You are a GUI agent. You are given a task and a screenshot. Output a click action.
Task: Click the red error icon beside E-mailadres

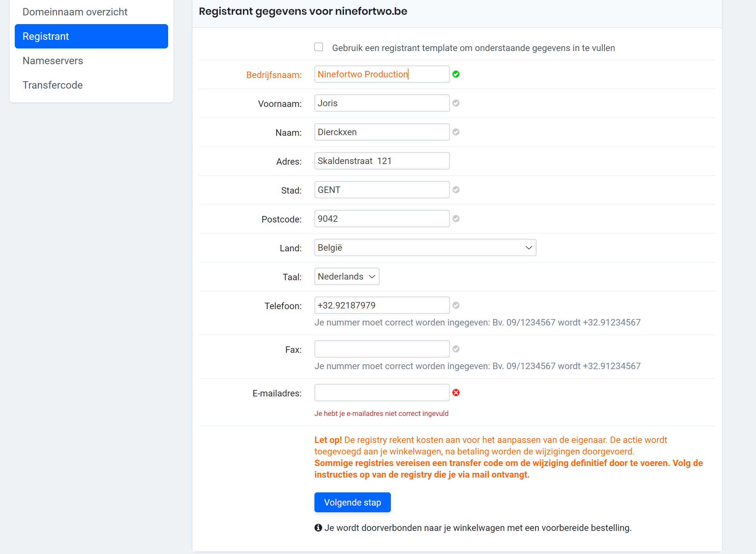tap(456, 393)
